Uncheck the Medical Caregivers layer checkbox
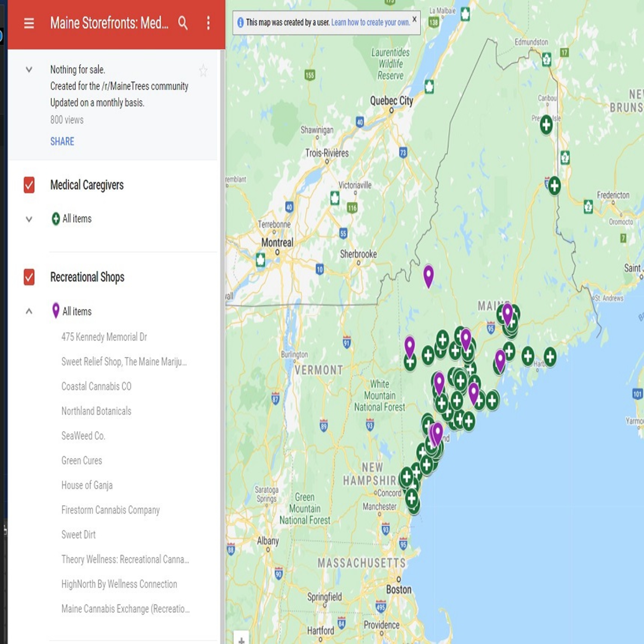 tap(29, 185)
